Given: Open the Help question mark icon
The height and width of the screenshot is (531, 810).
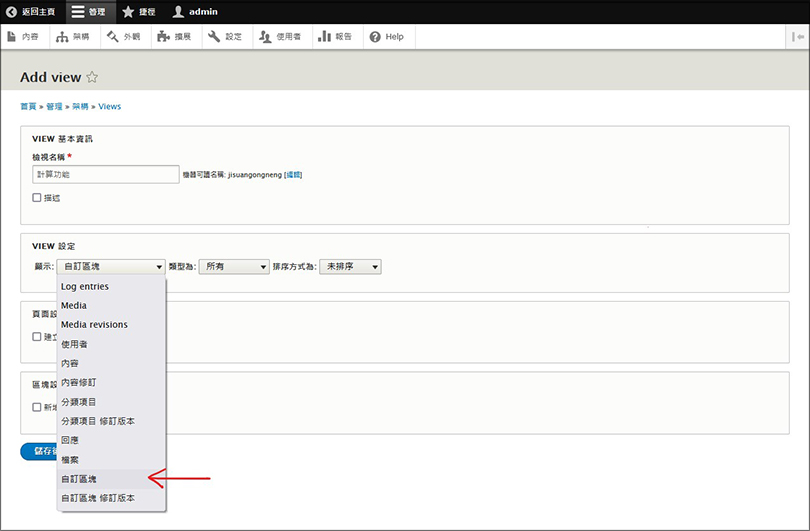Looking at the screenshot, I should pyautogui.click(x=375, y=37).
